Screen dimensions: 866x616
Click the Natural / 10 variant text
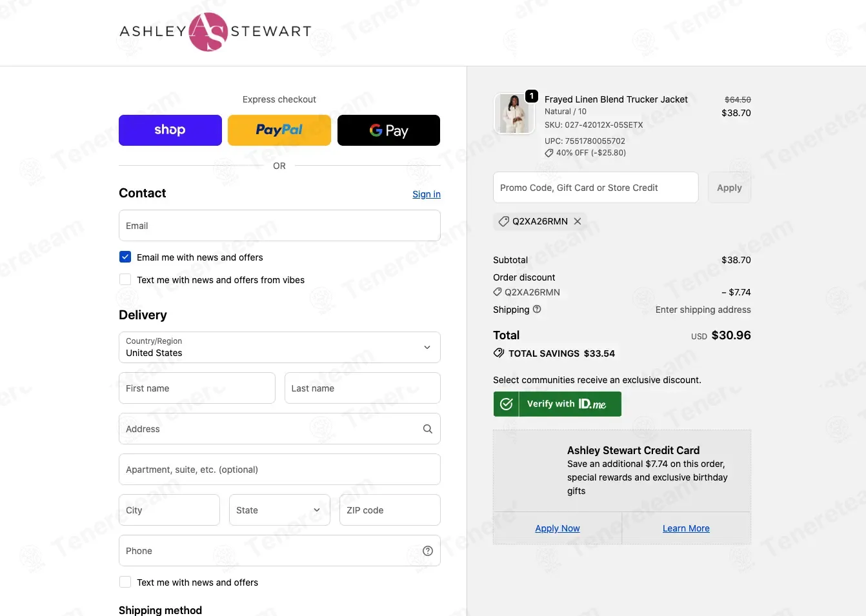565,112
